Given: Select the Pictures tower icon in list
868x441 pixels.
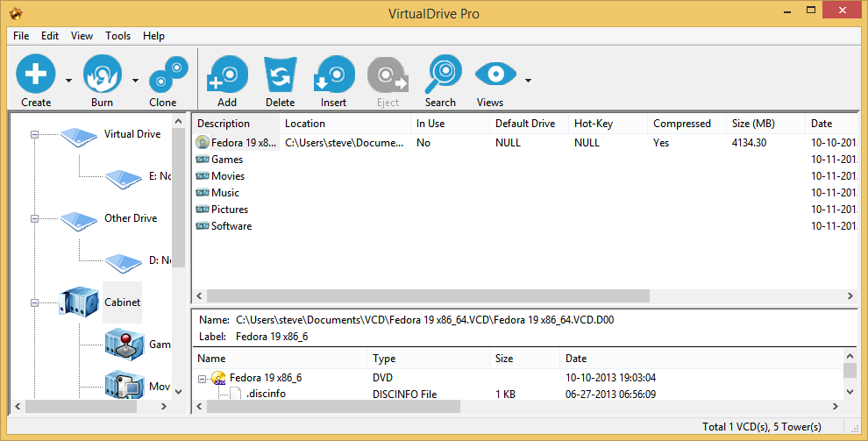Looking at the screenshot, I should coord(203,210).
